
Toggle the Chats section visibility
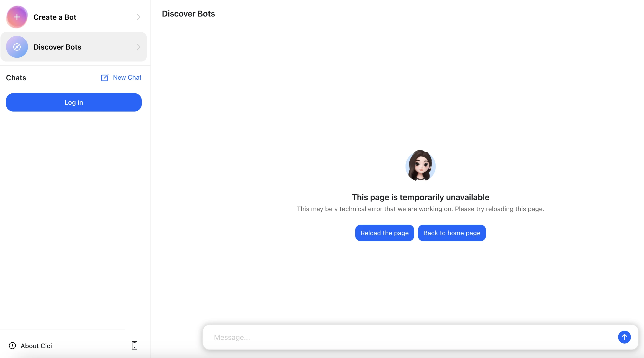point(16,78)
